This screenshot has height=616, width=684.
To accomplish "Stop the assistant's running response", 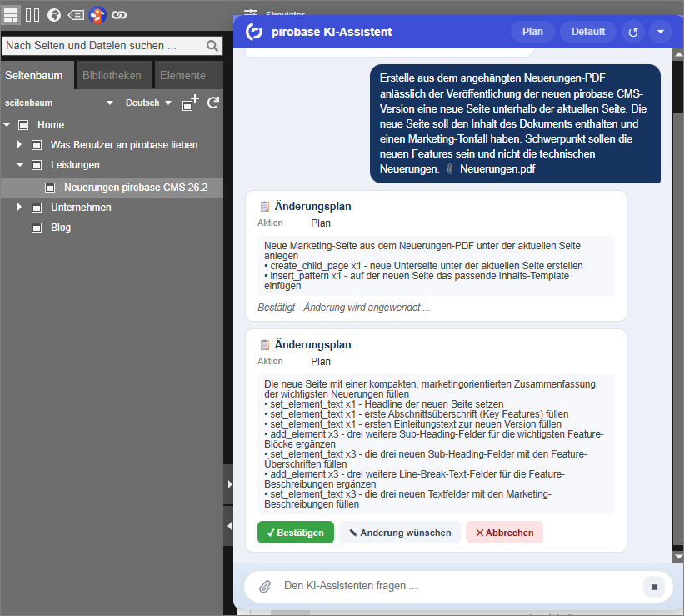I will click(654, 587).
